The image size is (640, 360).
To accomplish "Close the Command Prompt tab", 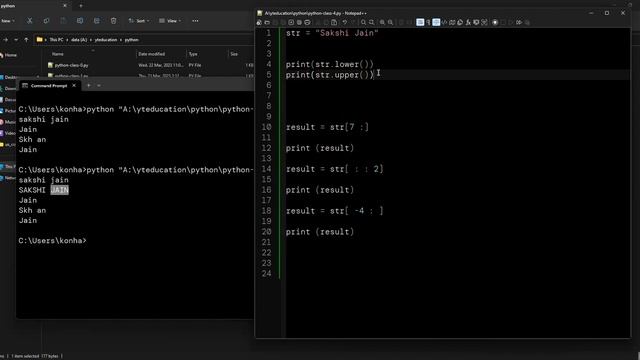I will 74,86.
